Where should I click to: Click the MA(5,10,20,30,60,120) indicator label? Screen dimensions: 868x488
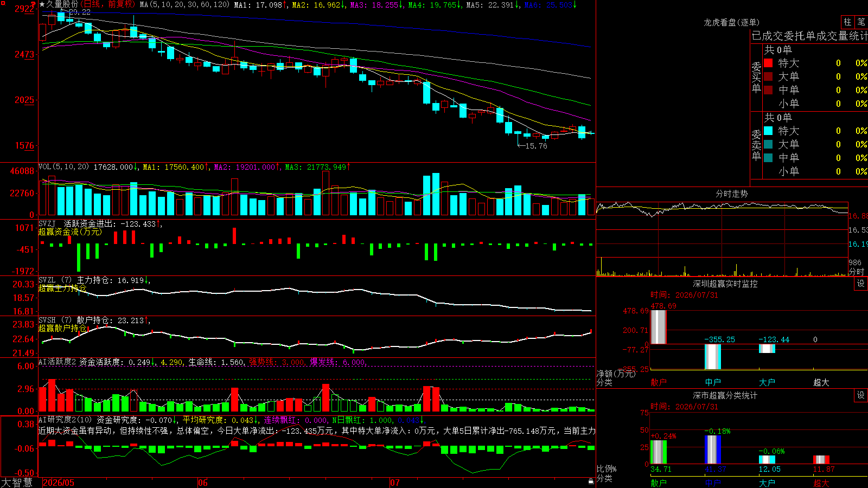point(184,4)
